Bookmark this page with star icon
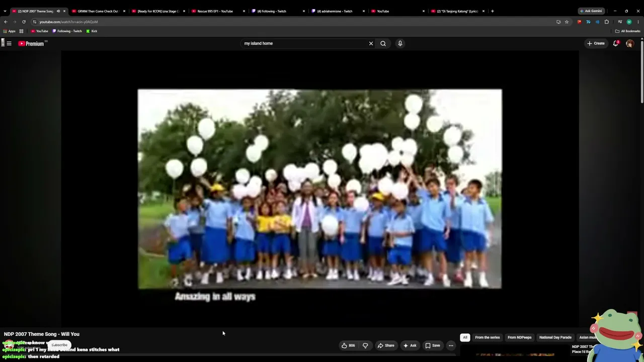 tap(567, 22)
